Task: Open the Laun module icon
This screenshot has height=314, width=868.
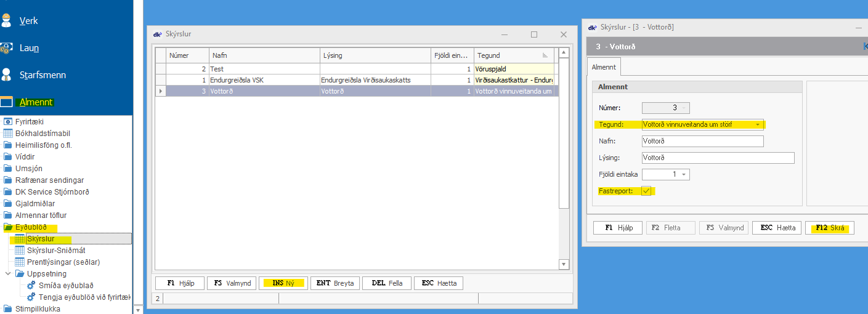Action: 7,47
